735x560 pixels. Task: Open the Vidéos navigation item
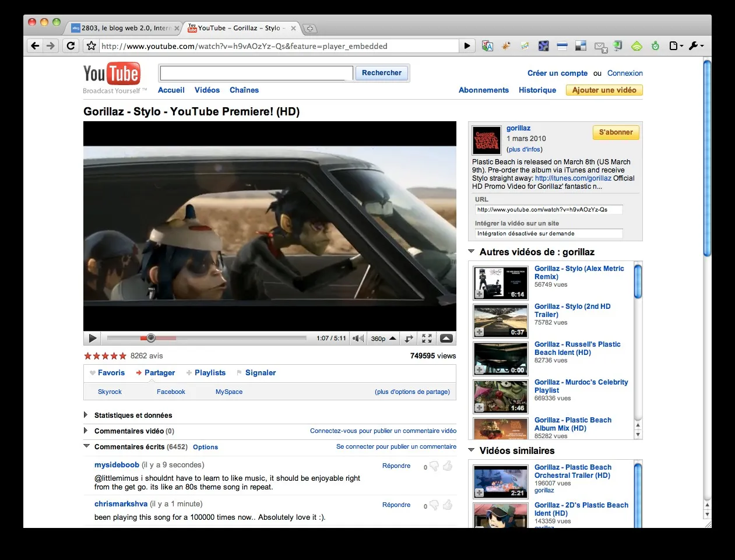tap(207, 90)
